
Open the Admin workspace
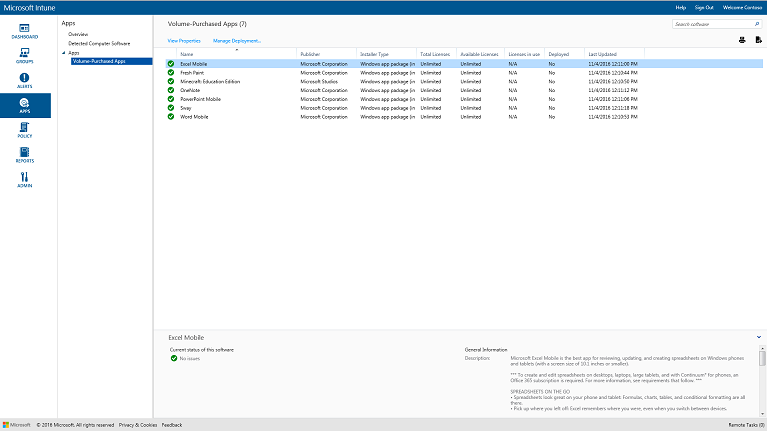point(24,180)
